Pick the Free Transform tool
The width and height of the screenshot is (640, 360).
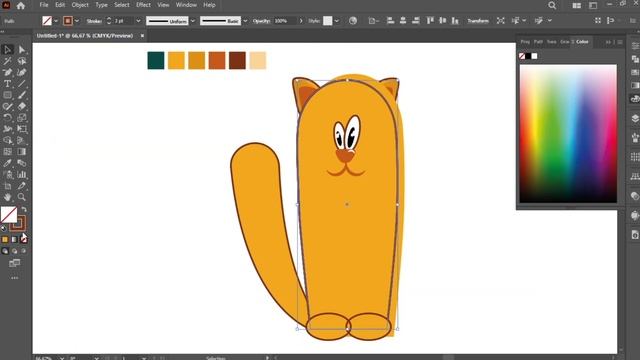[22, 129]
